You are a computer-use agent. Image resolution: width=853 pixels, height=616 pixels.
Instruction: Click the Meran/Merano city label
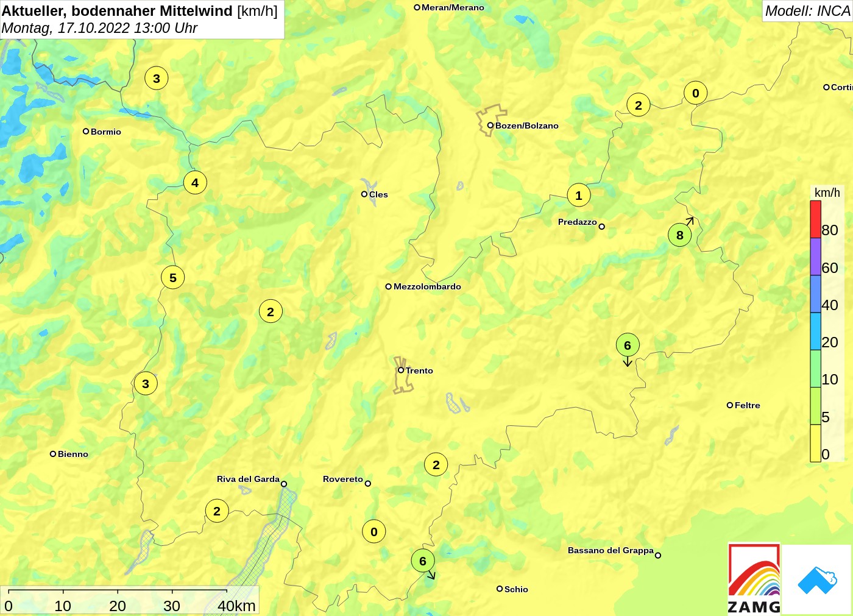[453, 7]
